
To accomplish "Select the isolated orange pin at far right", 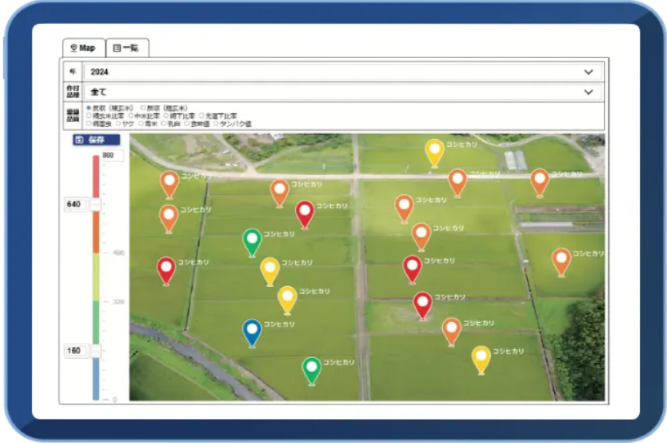I will (x=561, y=259).
